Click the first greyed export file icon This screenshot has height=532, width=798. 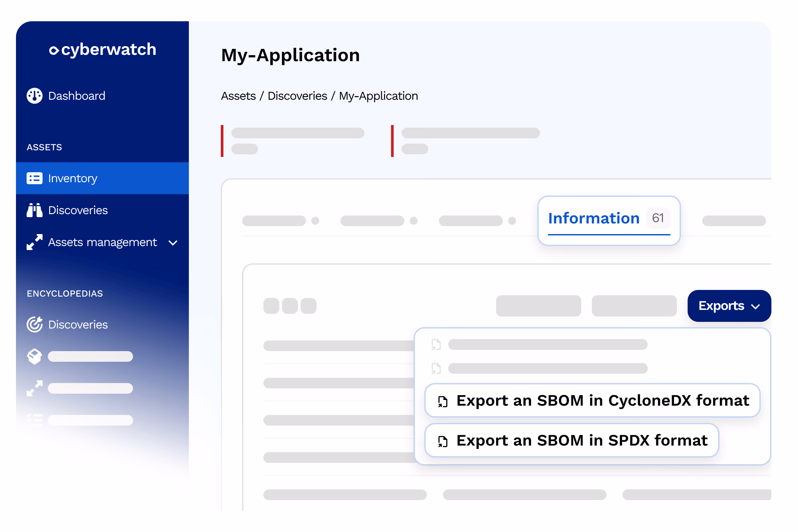click(x=436, y=344)
